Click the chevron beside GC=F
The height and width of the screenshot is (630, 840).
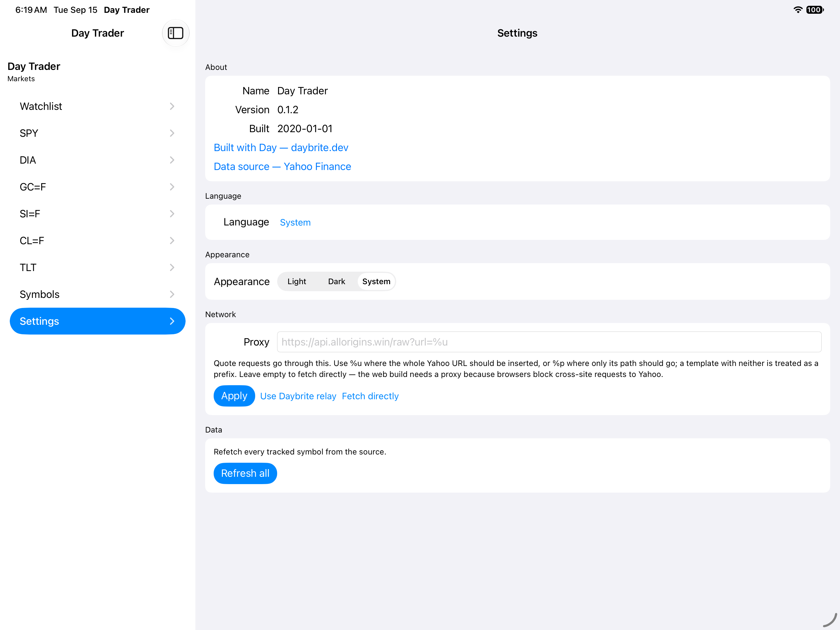pyautogui.click(x=172, y=187)
